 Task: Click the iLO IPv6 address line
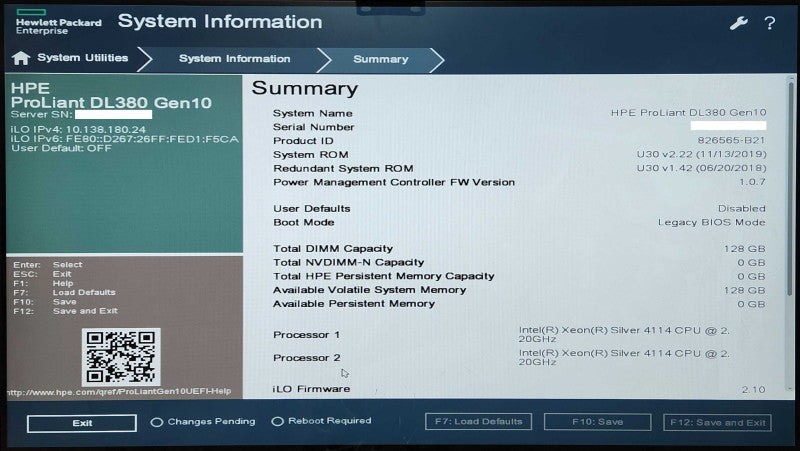pyautogui.click(x=124, y=139)
